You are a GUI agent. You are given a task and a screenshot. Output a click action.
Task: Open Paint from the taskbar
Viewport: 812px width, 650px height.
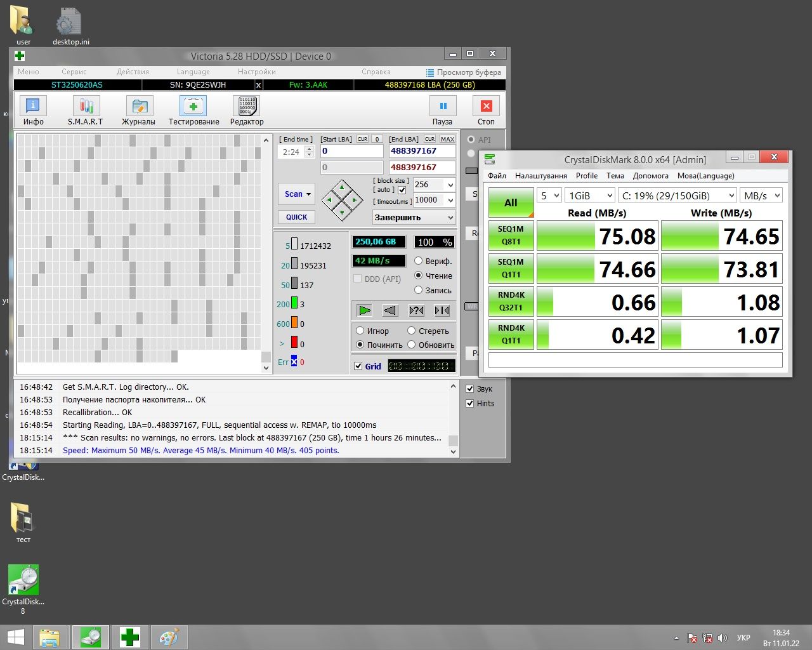tap(169, 637)
